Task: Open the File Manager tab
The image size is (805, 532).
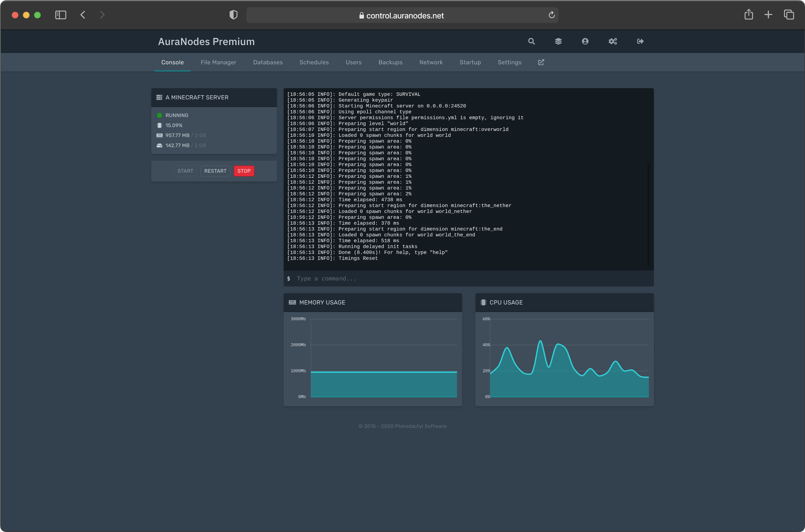Action: pos(218,62)
